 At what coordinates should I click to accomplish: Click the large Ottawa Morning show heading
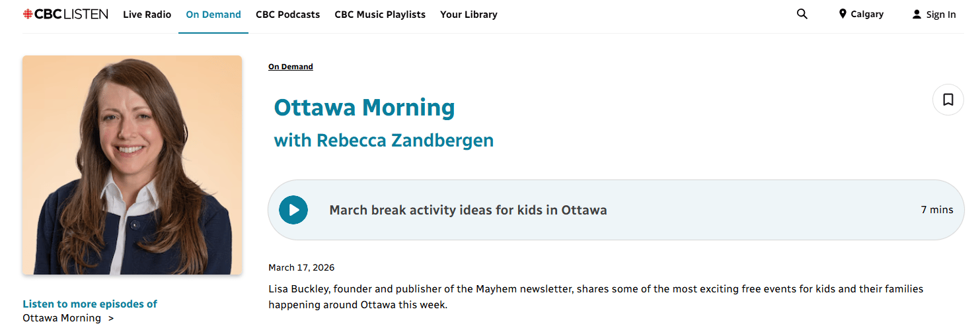pos(364,107)
